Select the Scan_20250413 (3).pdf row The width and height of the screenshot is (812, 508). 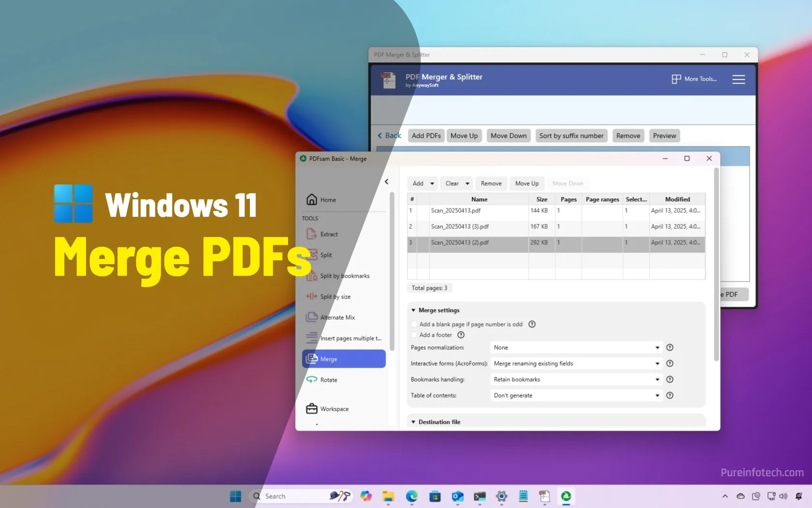(x=460, y=226)
